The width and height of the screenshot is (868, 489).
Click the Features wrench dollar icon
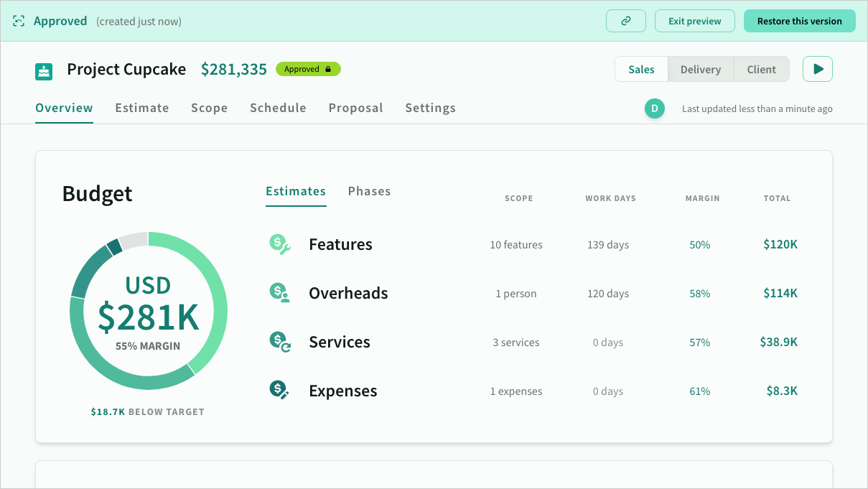tap(279, 244)
